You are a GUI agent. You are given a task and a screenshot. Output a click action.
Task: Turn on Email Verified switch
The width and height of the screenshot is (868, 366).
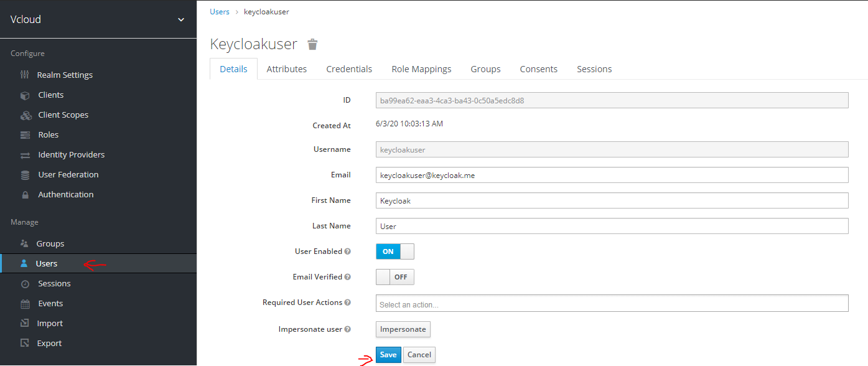(394, 277)
